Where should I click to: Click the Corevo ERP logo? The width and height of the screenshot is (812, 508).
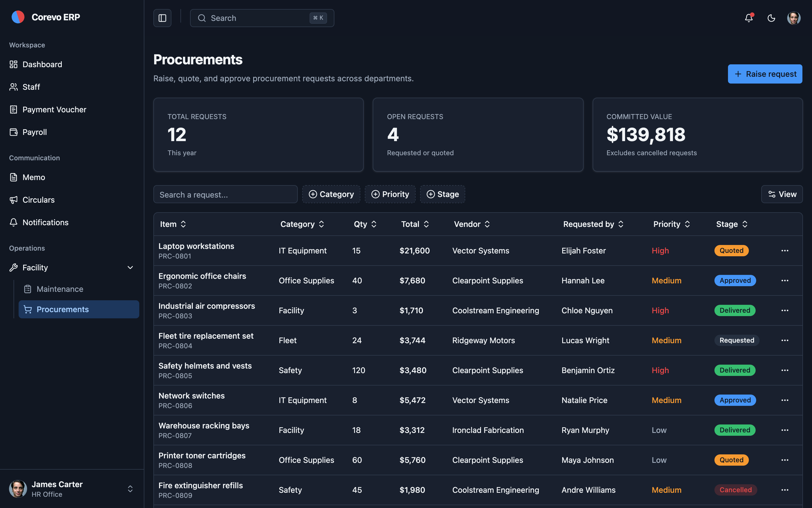pyautogui.click(x=18, y=17)
